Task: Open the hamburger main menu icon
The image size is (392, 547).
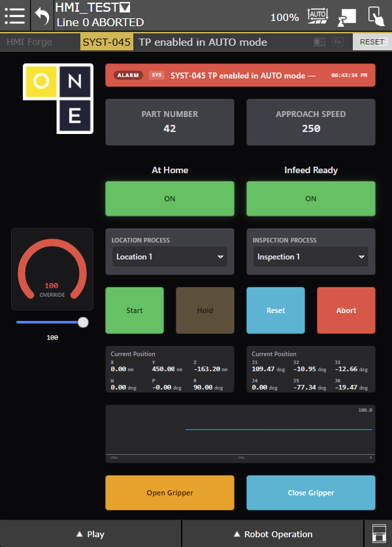Action: 14,15
